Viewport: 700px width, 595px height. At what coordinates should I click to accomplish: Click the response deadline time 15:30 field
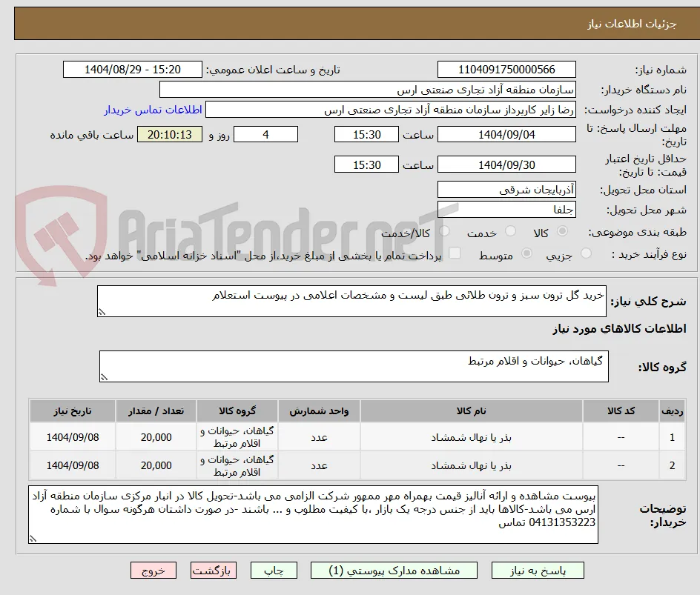(x=366, y=134)
